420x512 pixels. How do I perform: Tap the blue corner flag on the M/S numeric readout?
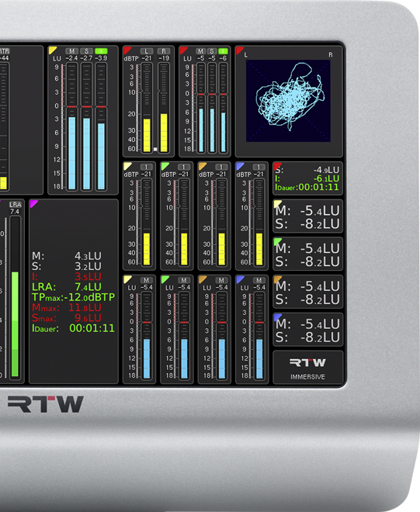[x=276, y=317]
